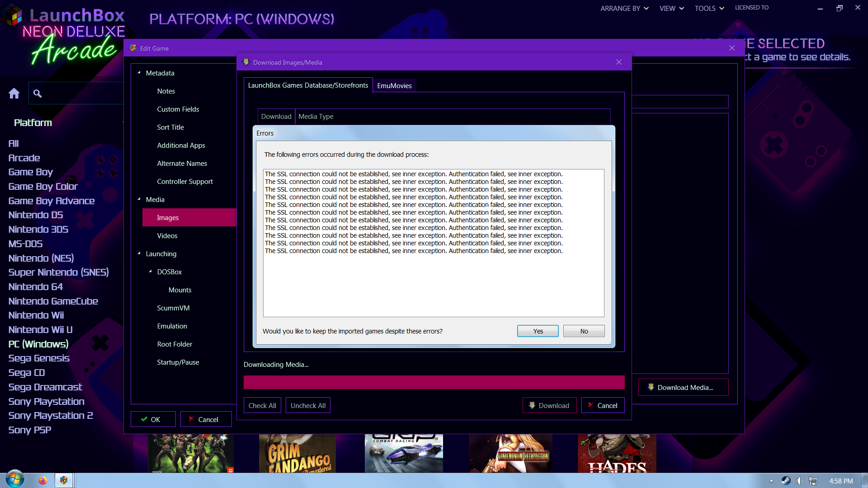
Task: Select the Sony Playstation 2 platform
Action: click(51, 415)
